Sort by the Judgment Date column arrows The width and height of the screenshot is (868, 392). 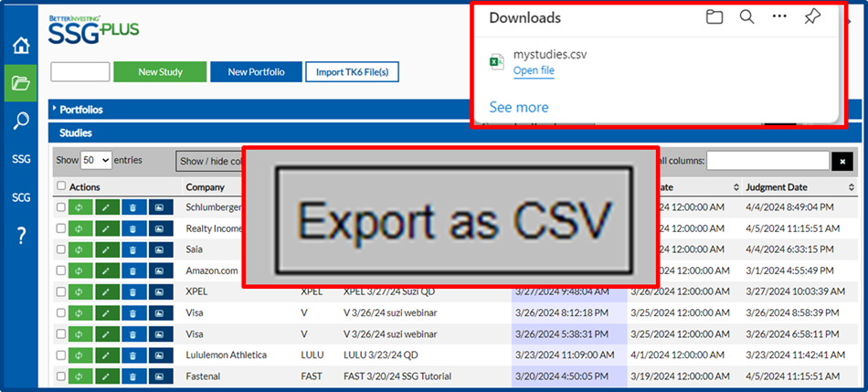(851, 187)
